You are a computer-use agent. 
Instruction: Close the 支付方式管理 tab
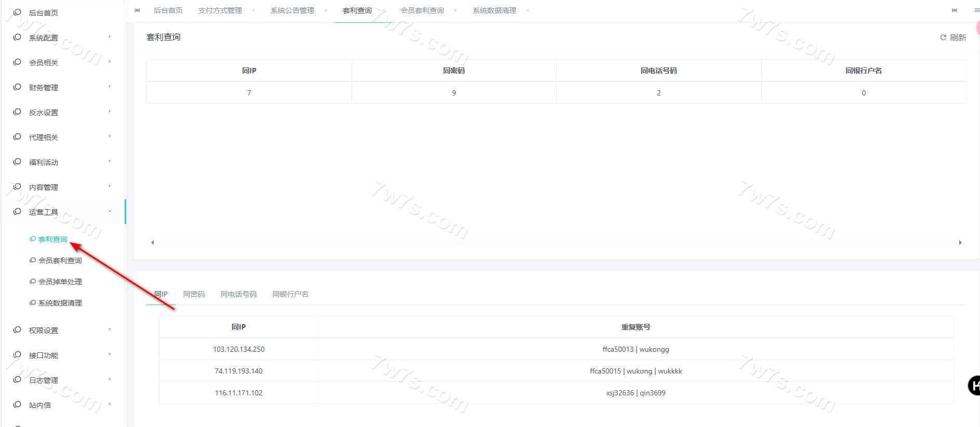coord(253,10)
